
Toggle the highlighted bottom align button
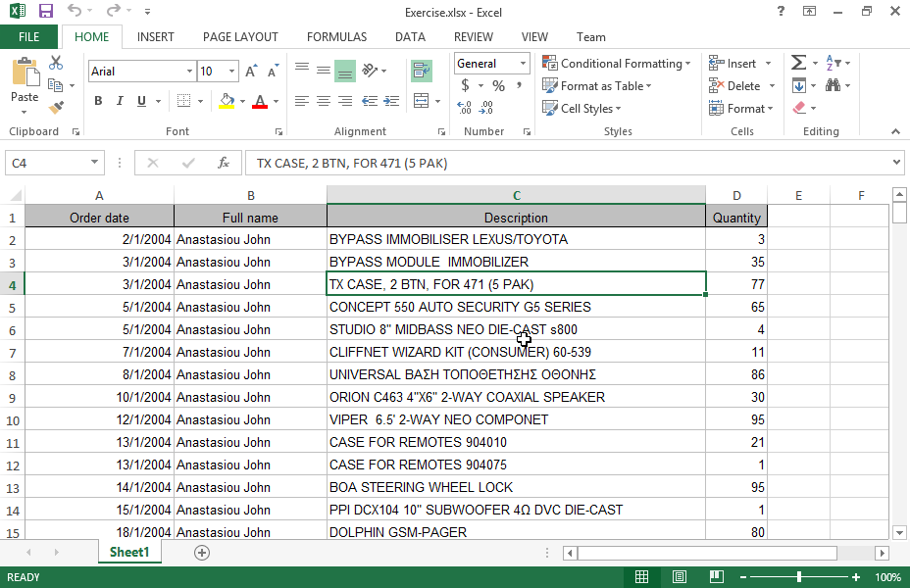click(x=345, y=71)
